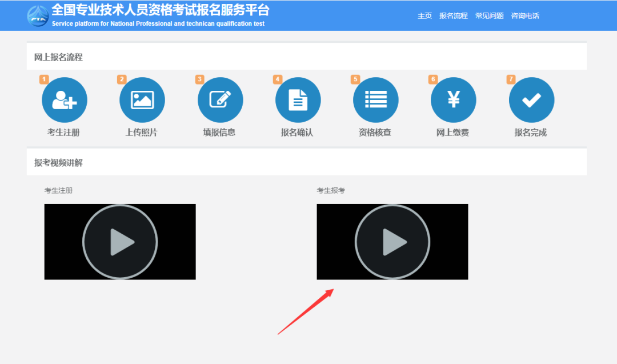Click the 网上缴费 label under step 6
617x364 pixels.
[x=452, y=133]
